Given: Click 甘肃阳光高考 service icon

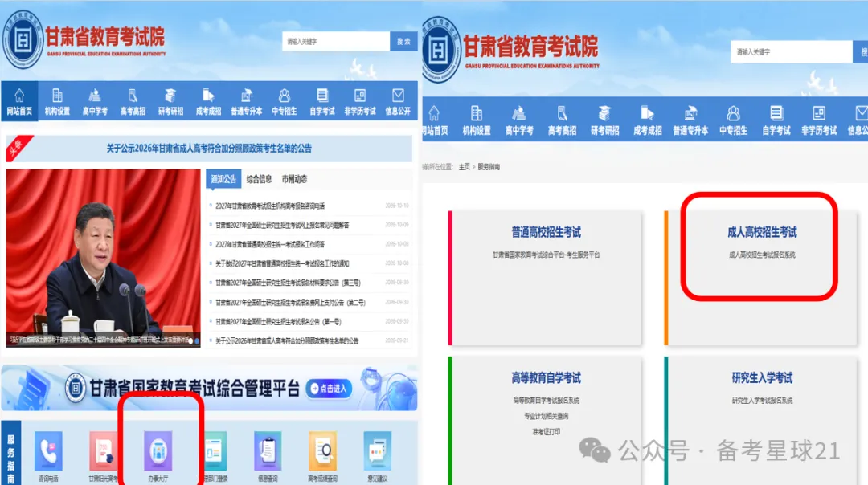Looking at the screenshot, I should point(104,450).
